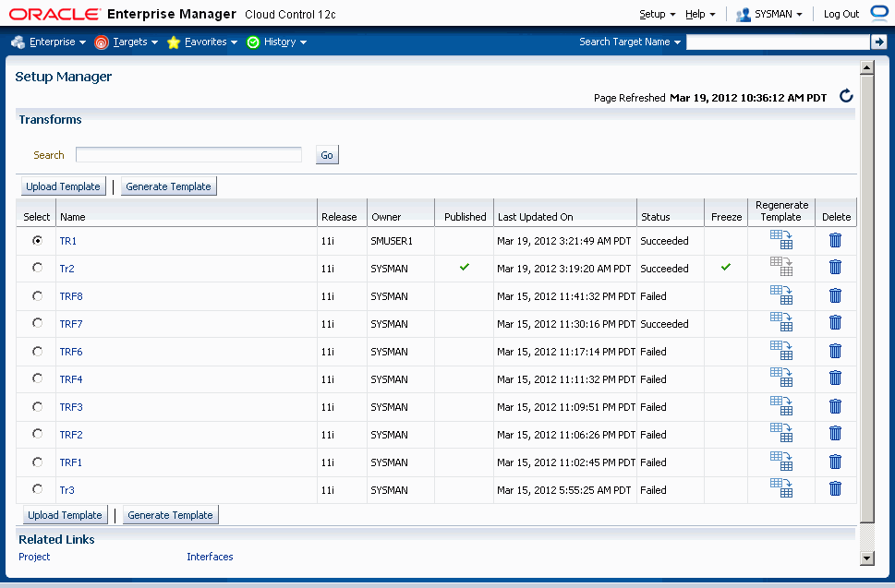The image size is (895, 588).
Task: Open the TRF8 transform link
Action: 71,296
